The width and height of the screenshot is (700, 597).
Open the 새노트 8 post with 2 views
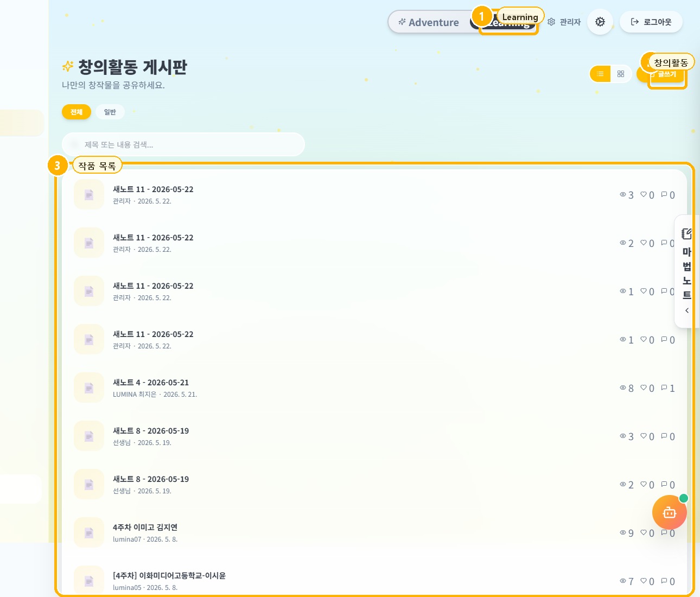tap(374, 485)
